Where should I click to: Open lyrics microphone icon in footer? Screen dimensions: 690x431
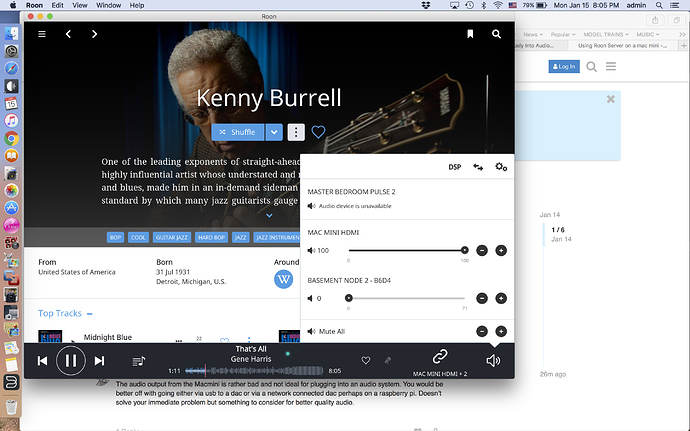click(x=388, y=361)
